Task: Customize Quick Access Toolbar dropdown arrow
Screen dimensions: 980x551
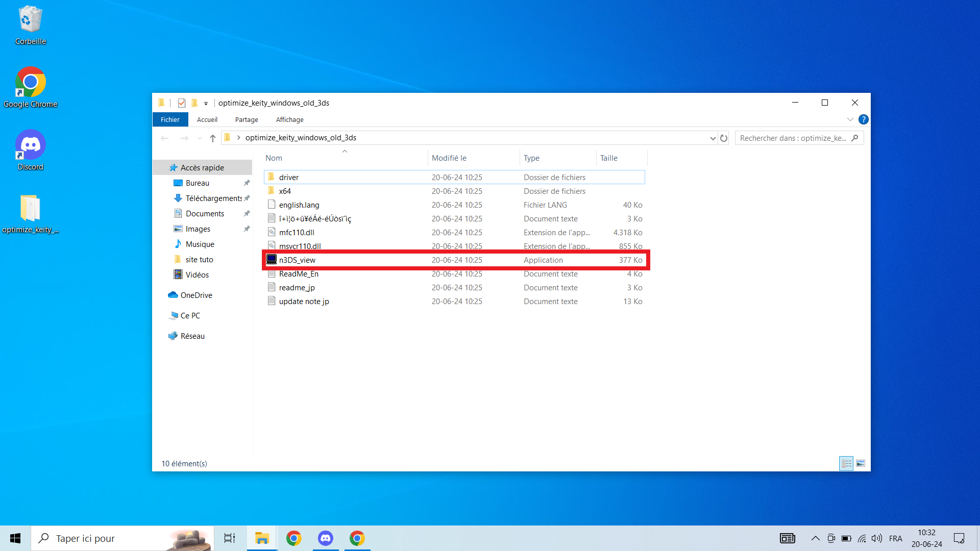Action: click(206, 103)
